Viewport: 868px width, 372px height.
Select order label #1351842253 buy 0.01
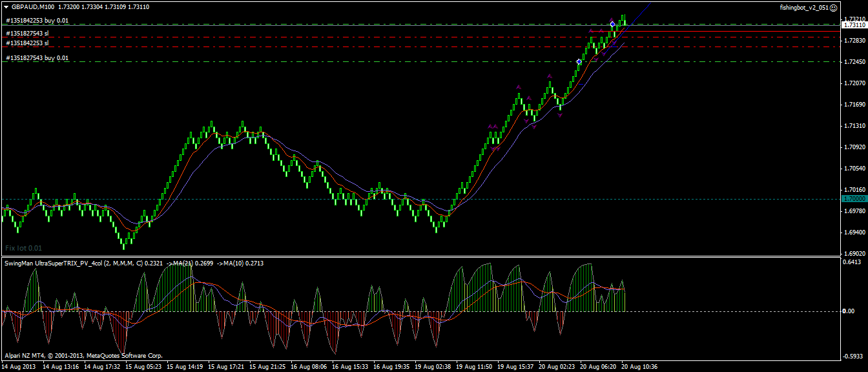[37, 21]
